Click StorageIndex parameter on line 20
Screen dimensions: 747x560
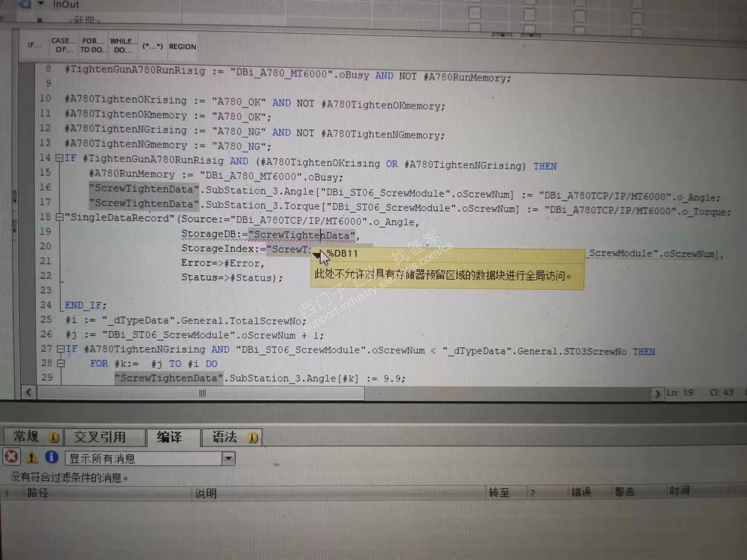(x=224, y=248)
